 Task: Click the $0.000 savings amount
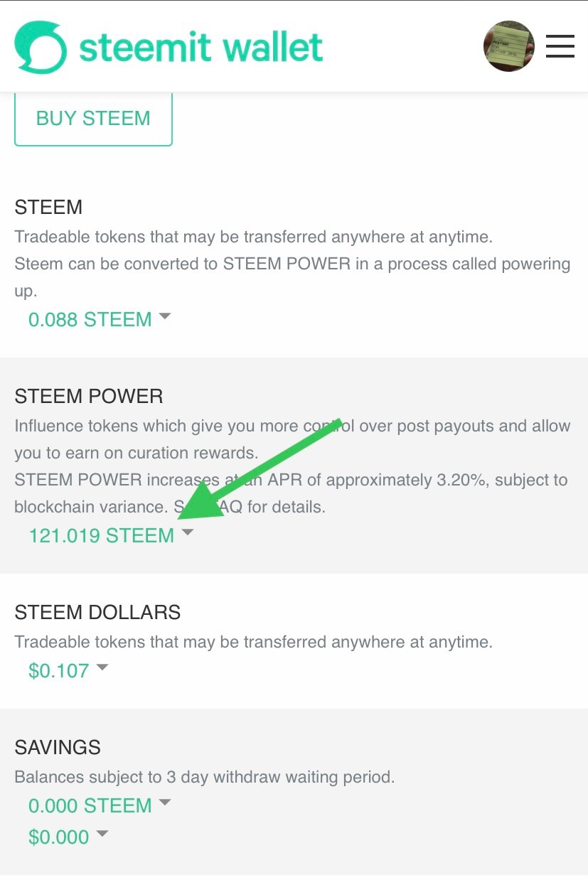pos(58,837)
